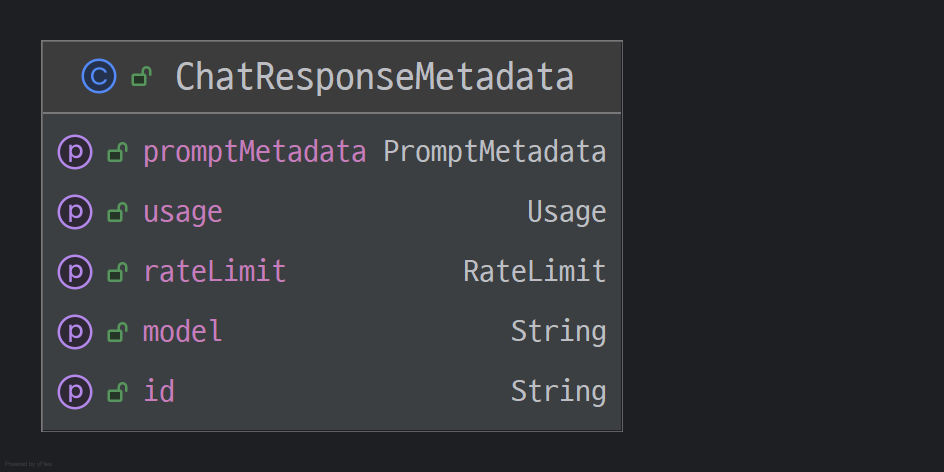Click the green lock icon beside id
Image resolution: width=944 pixels, height=472 pixels.
117,391
